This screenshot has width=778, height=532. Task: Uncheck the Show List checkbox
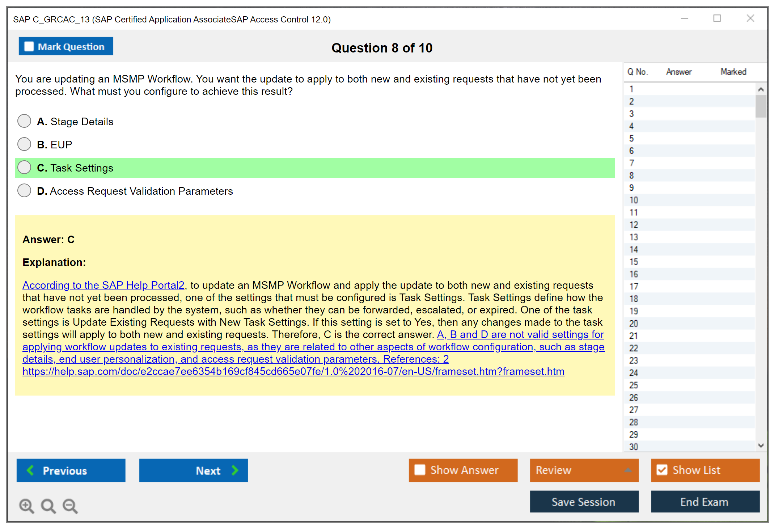point(662,470)
